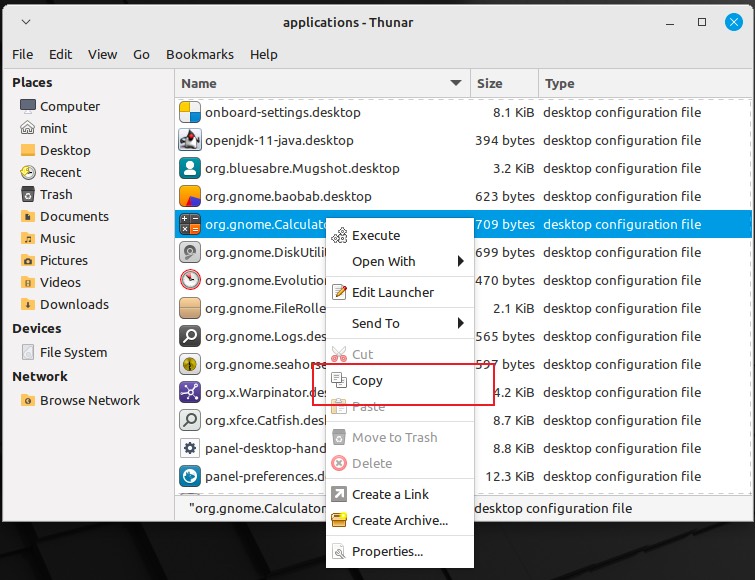Screen dimensions: 755x580
Task: Click the Create a Link arrow icon
Action: [x=339, y=494]
